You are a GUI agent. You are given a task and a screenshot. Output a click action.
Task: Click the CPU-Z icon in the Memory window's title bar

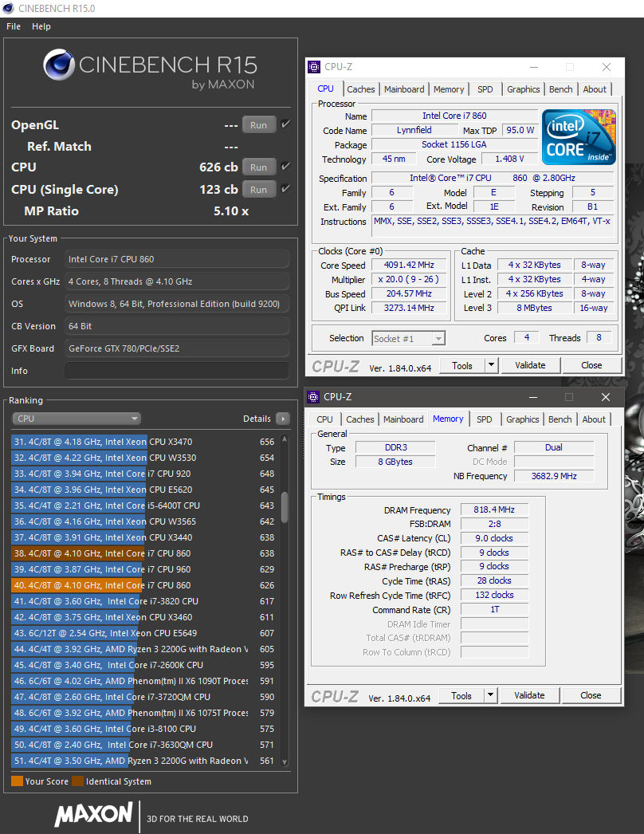coord(314,397)
